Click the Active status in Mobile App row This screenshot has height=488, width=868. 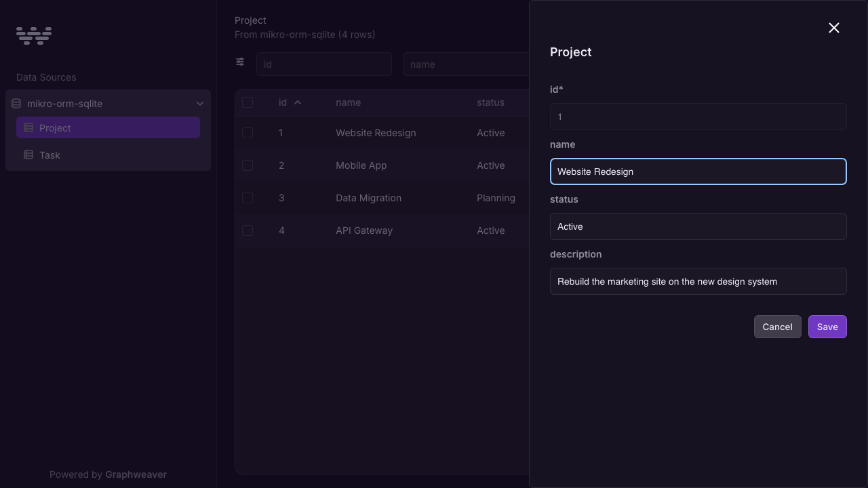490,165
